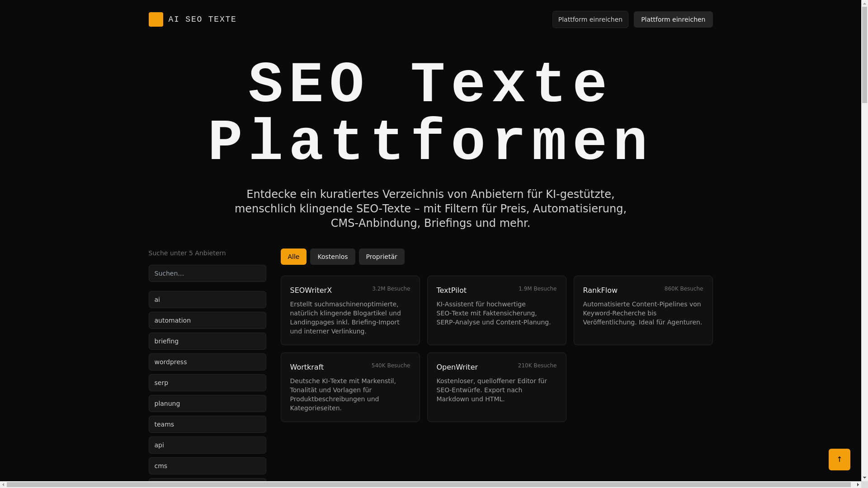Select the Proprietär filter tab
The width and height of the screenshot is (868, 488).
[382, 257]
